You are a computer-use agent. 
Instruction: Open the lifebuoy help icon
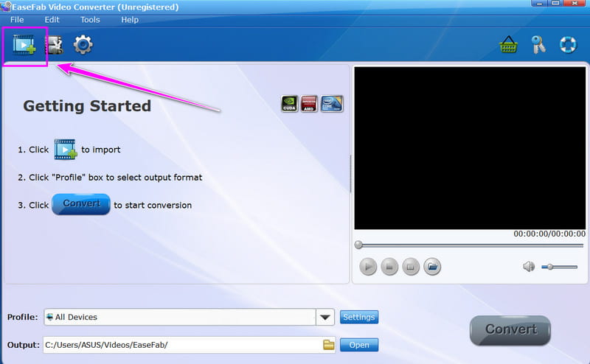(568, 45)
